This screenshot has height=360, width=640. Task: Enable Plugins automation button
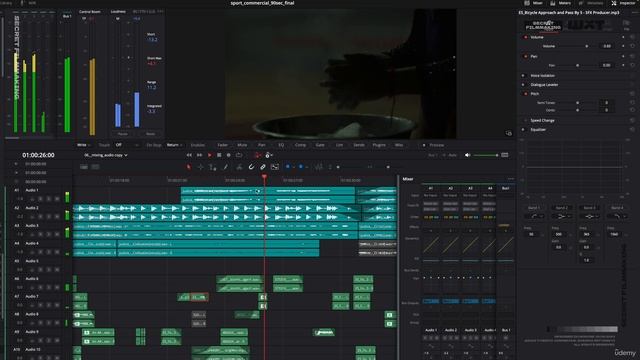[379, 145]
